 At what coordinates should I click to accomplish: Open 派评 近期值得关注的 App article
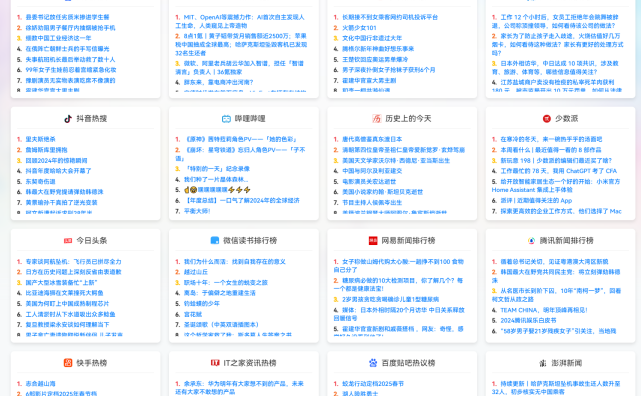(536, 201)
